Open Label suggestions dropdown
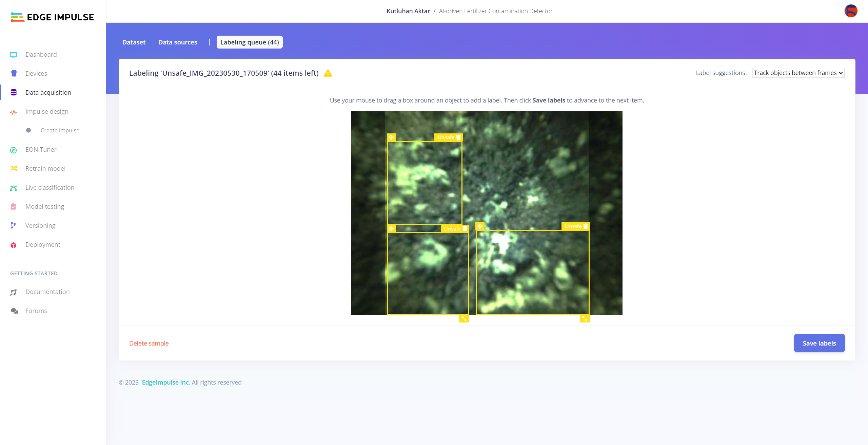Screen dimensions: 868x445 [x=798, y=73]
